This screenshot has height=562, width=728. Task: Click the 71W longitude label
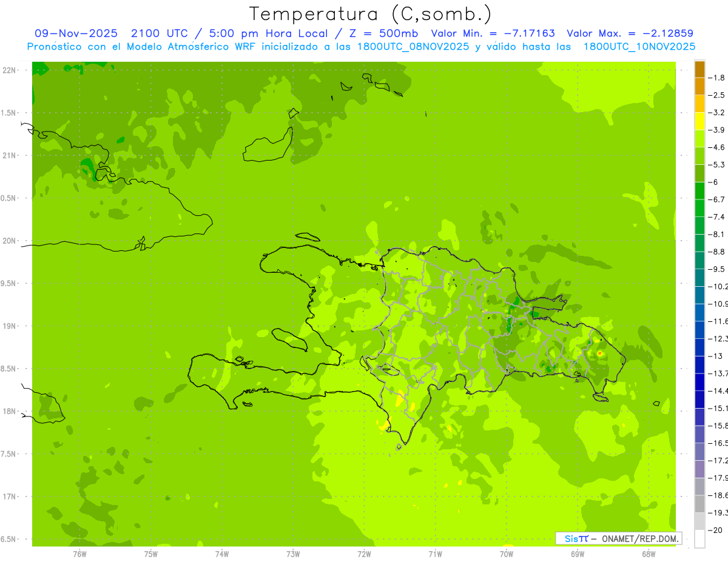coord(435,554)
